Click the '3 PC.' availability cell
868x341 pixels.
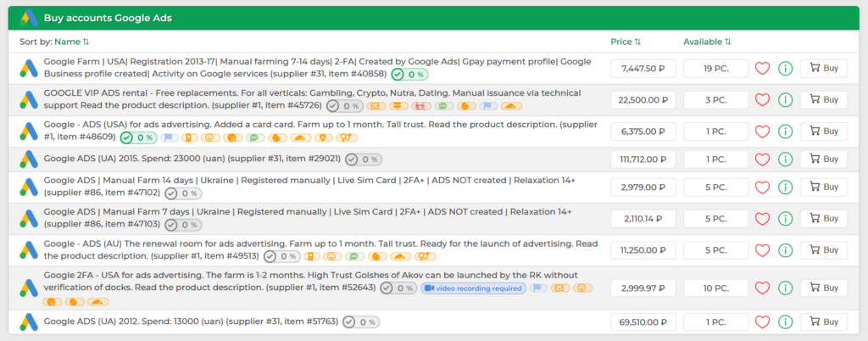click(715, 100)
